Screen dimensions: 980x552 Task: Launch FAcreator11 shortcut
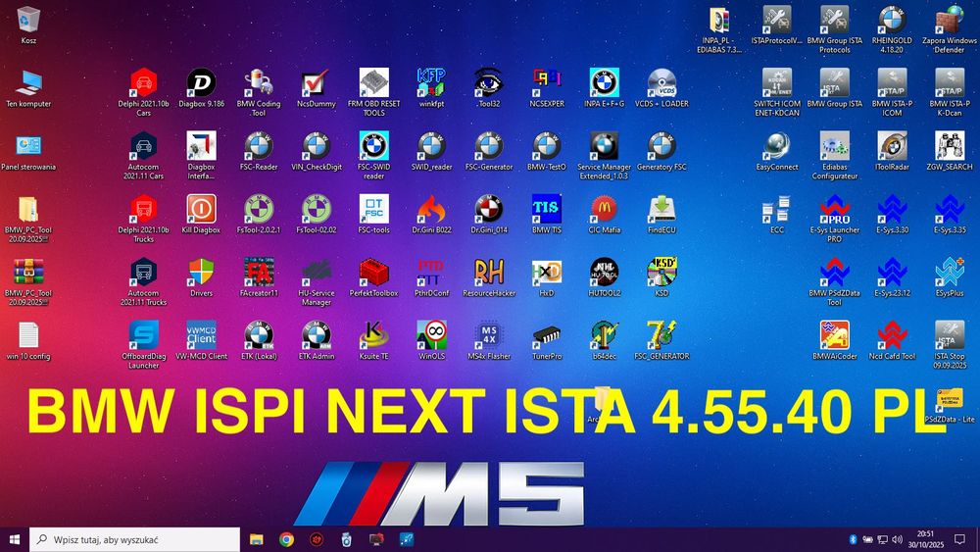[x=259, y=272]
